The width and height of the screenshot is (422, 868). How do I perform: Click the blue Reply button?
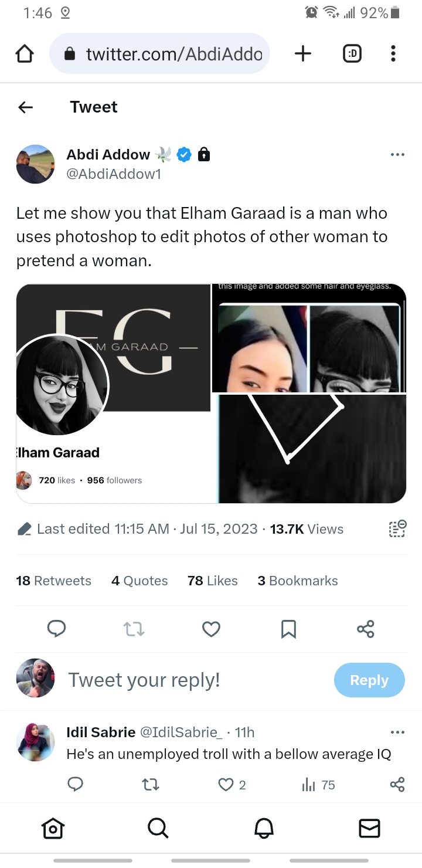tap(369, 680)
